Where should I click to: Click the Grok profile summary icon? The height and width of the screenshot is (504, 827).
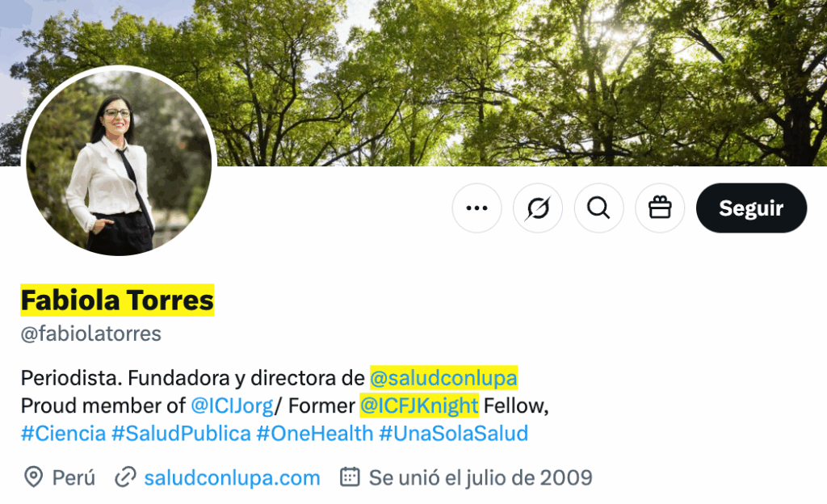[x=537, y=208]
